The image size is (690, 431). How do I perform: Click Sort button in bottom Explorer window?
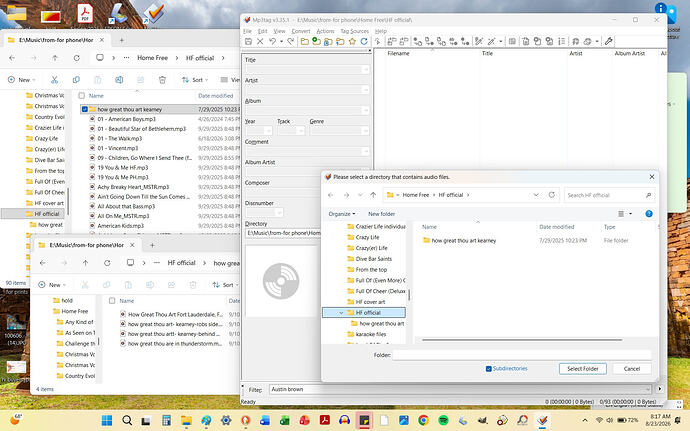pyautogui.click(x=224, y=285)
